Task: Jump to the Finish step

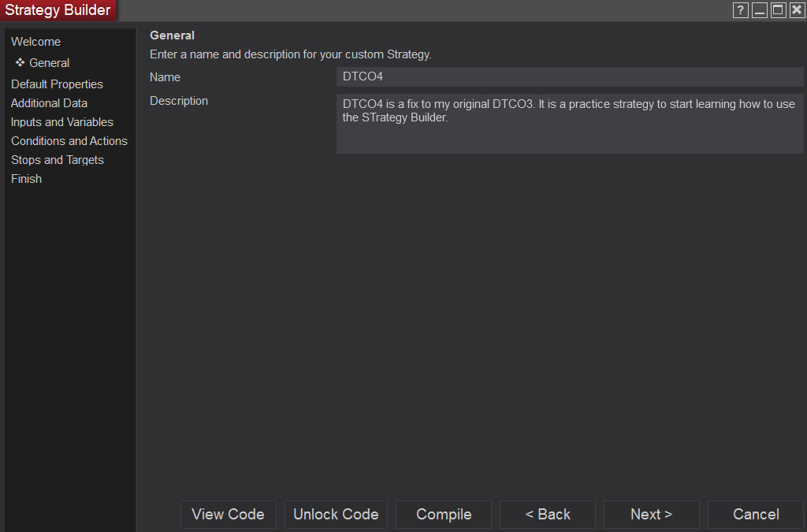Action: [x=26, y=179]
